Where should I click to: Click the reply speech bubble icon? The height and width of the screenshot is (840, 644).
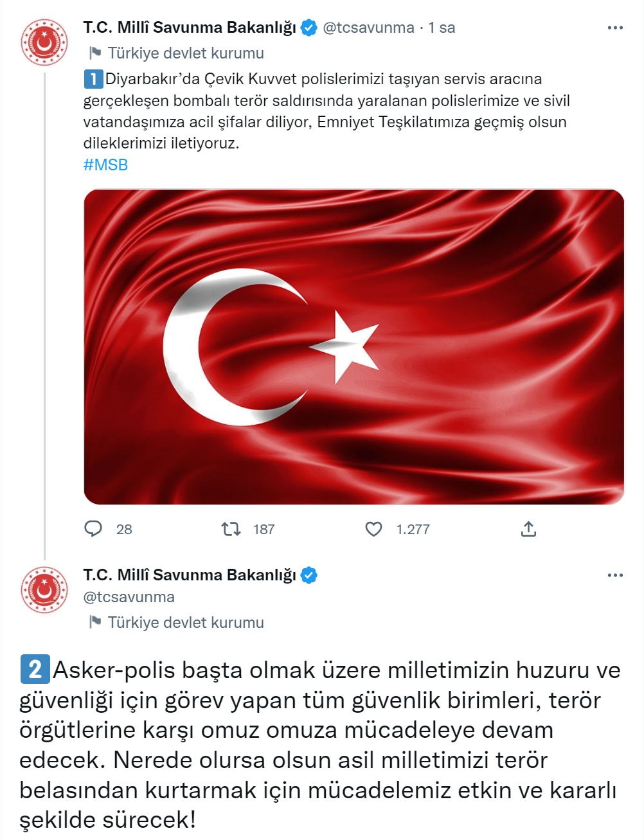coord(94,529)
